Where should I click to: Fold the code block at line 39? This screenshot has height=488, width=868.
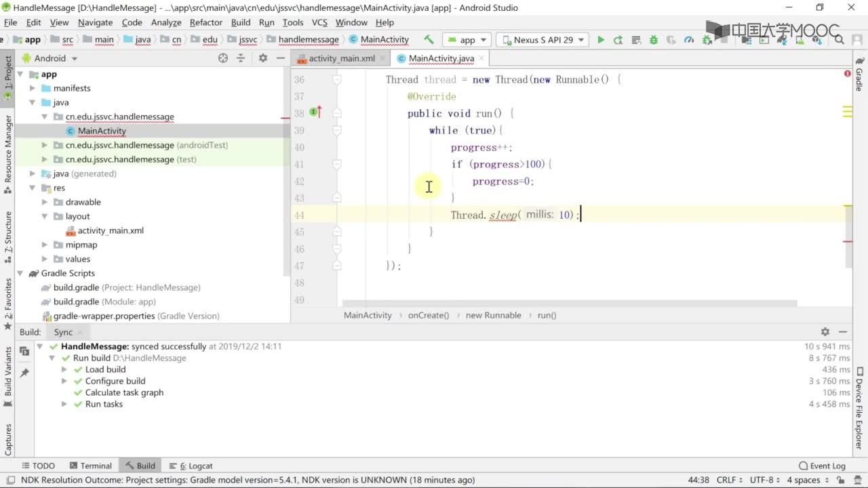(x=337, y=130)
